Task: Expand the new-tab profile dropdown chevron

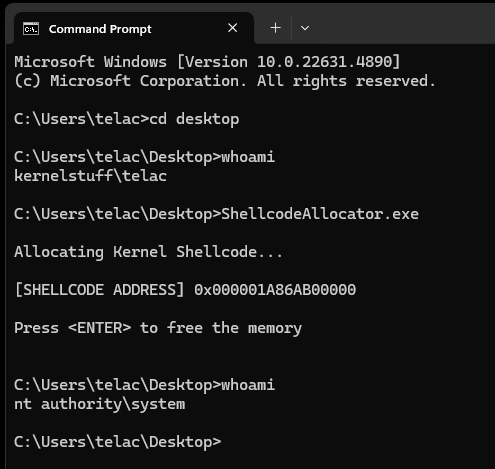Action: tap(305, 28)
